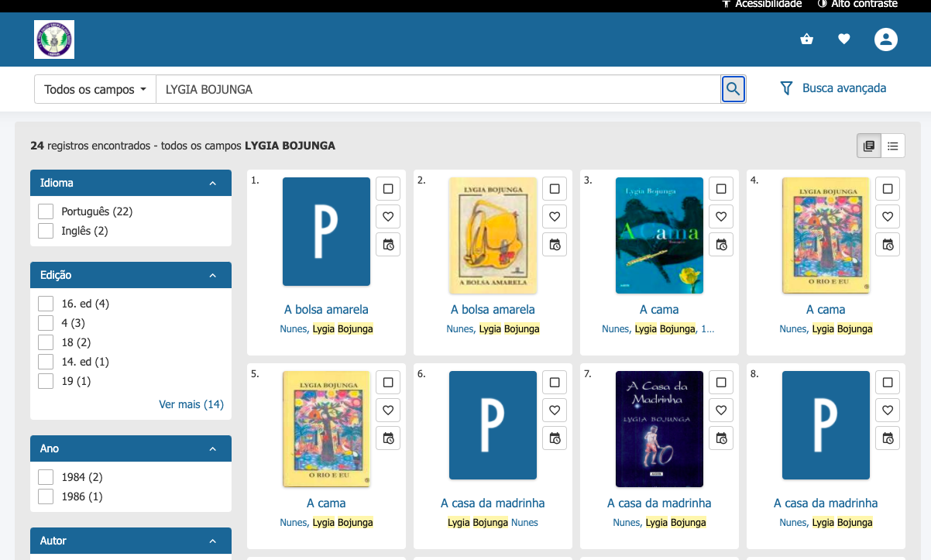Reserve result 7 A casa da madrinha

(x=721, y=438)
